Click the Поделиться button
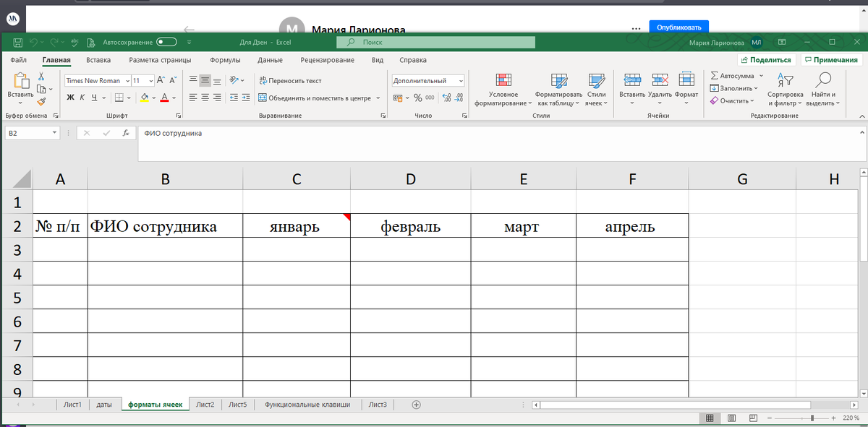 [x=766, y=60]
